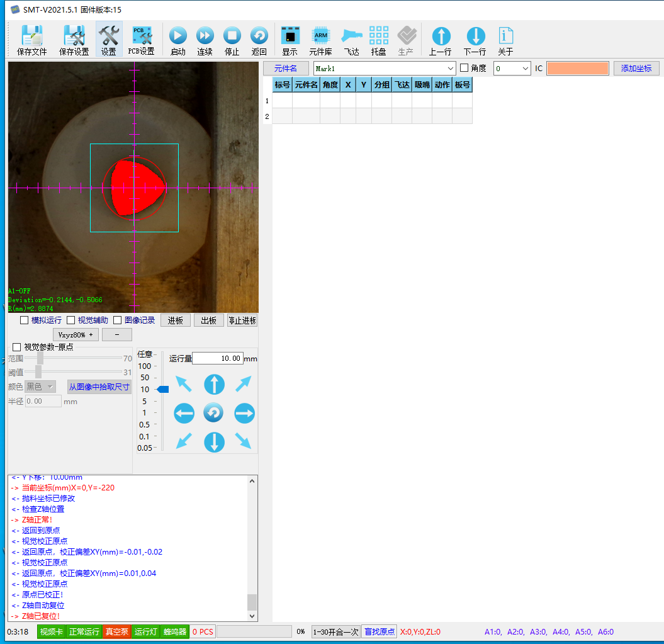Click the log panel scroll down arrow
This screenshot has width=664, height=644.
252,616
